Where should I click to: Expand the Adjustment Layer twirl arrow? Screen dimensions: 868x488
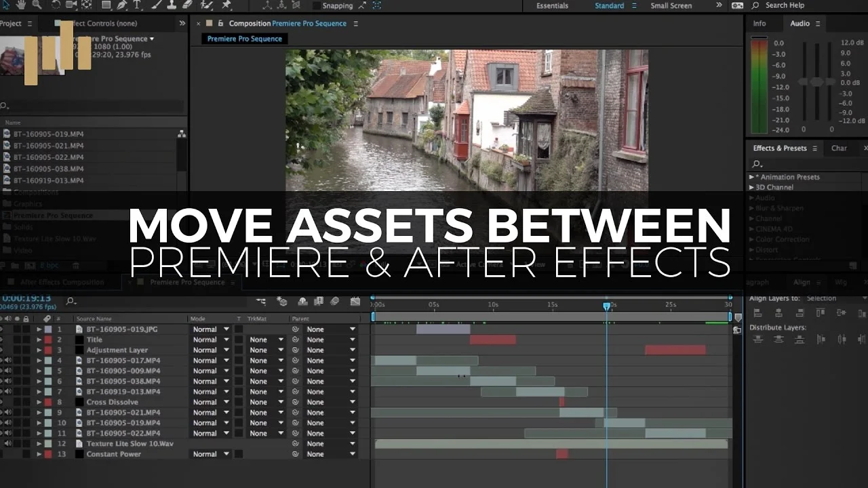[x=39, y=350]
